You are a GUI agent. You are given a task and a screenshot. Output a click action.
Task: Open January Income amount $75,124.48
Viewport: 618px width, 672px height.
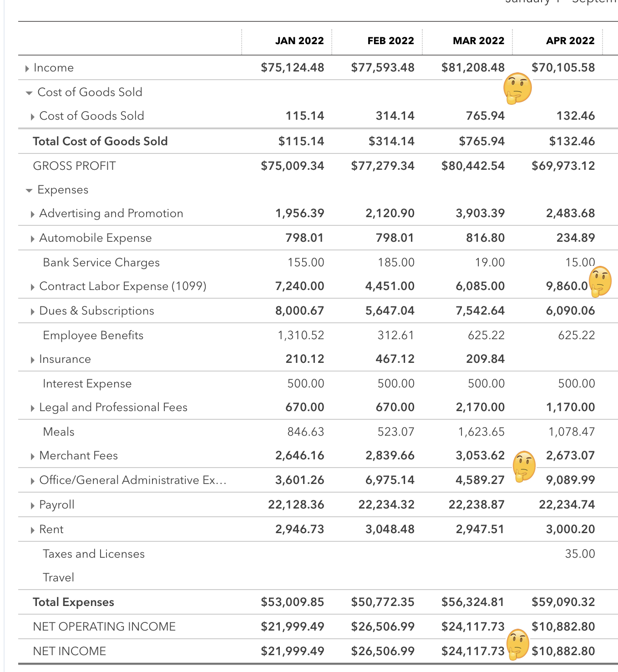[x=292, y=67]
